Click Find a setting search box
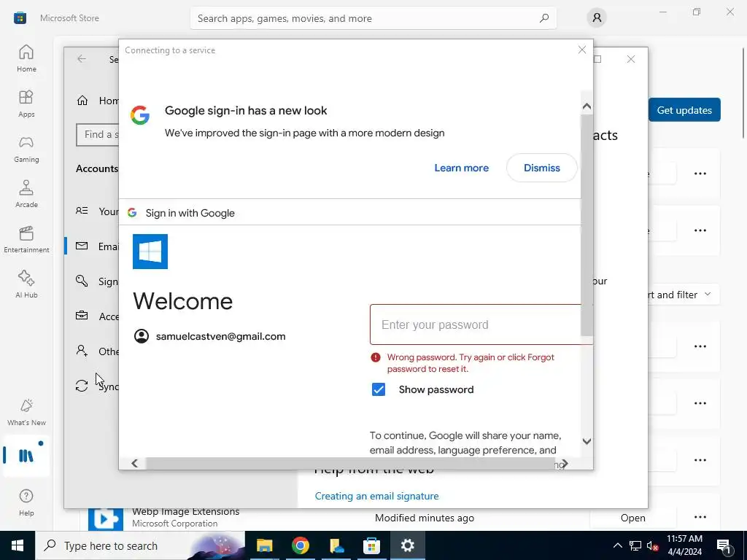Image resolution: width=747 pixels, height=560 pixels. pos(98,135)
